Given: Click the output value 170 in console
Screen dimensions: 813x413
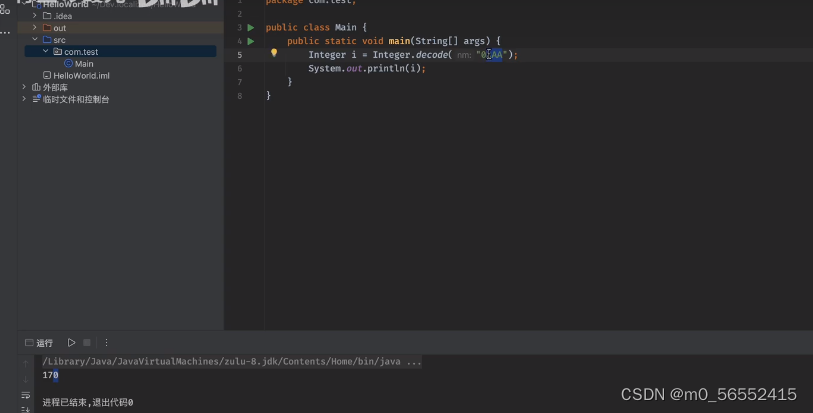Looking at the screenshot, I should [x=50, y=375].
